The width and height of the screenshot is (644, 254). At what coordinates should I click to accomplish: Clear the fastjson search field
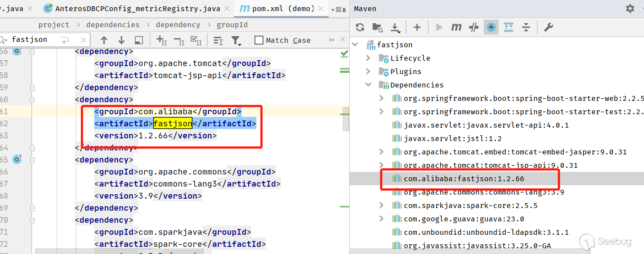(x=84, y=40)
